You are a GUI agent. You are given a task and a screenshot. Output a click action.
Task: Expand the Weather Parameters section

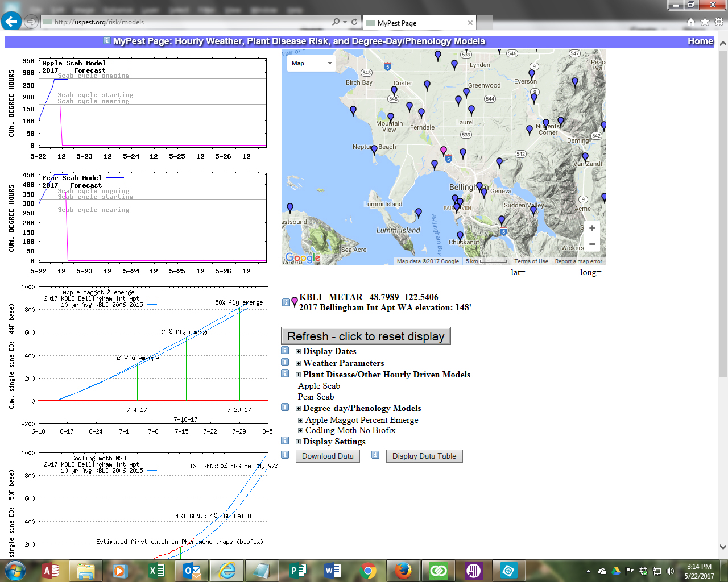[298, 363]
